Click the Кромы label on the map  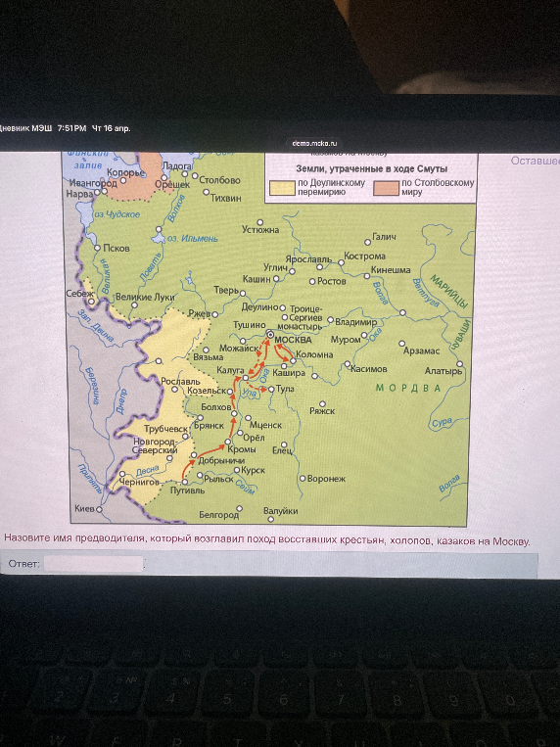(242, 449)
